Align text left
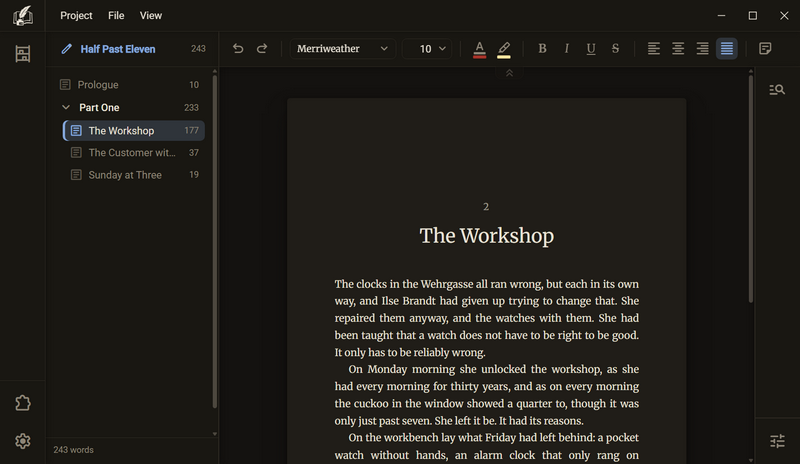800x464 pixels. click(654, 48)
